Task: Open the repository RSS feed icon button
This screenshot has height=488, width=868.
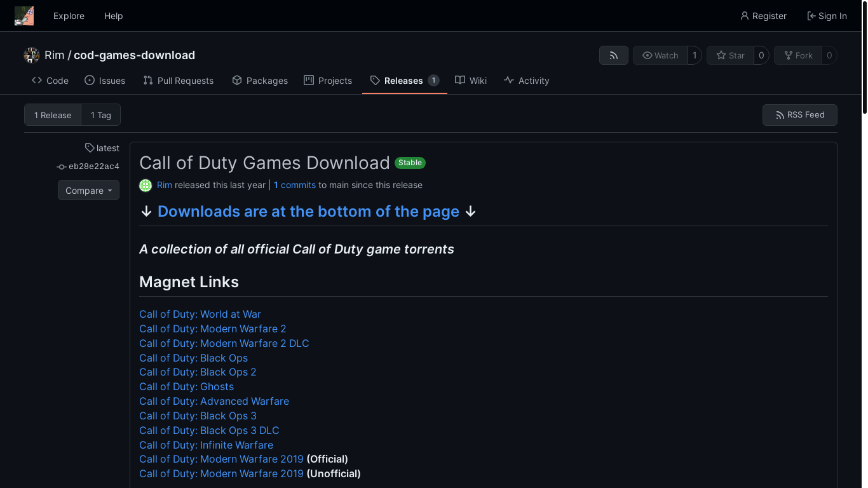Action: pos(614,55)
